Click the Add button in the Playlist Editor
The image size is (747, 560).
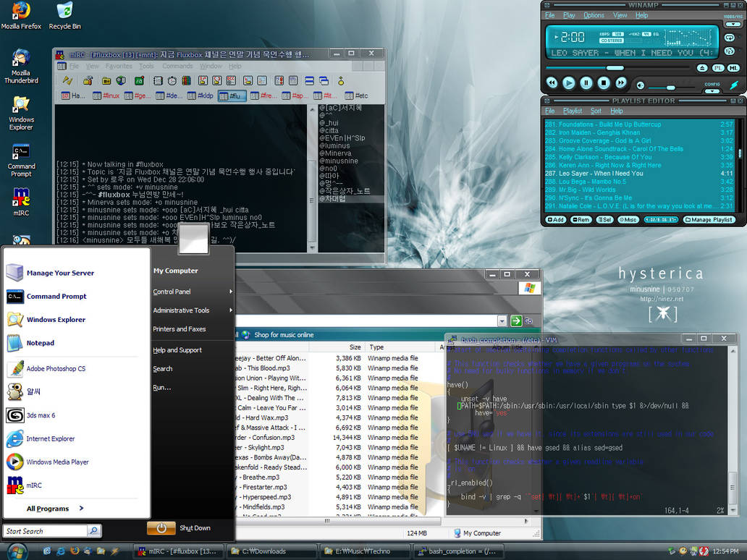554,219
